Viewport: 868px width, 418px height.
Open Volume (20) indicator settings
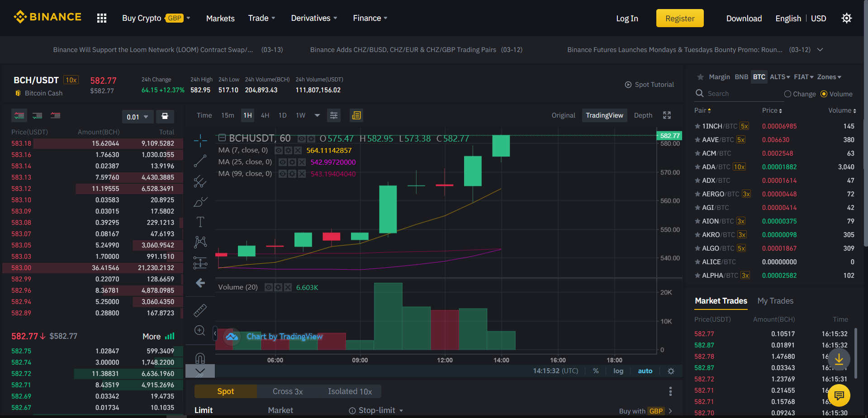pyautogui.click(x=279, y=287)
